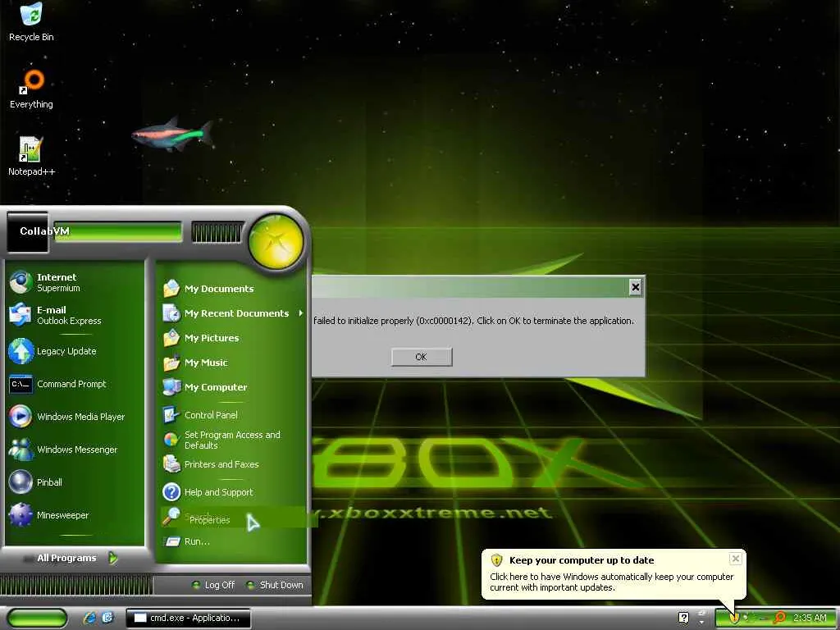The image size is (840, 630).
Task: Open the Control Panel label entry
Action: 211,415
